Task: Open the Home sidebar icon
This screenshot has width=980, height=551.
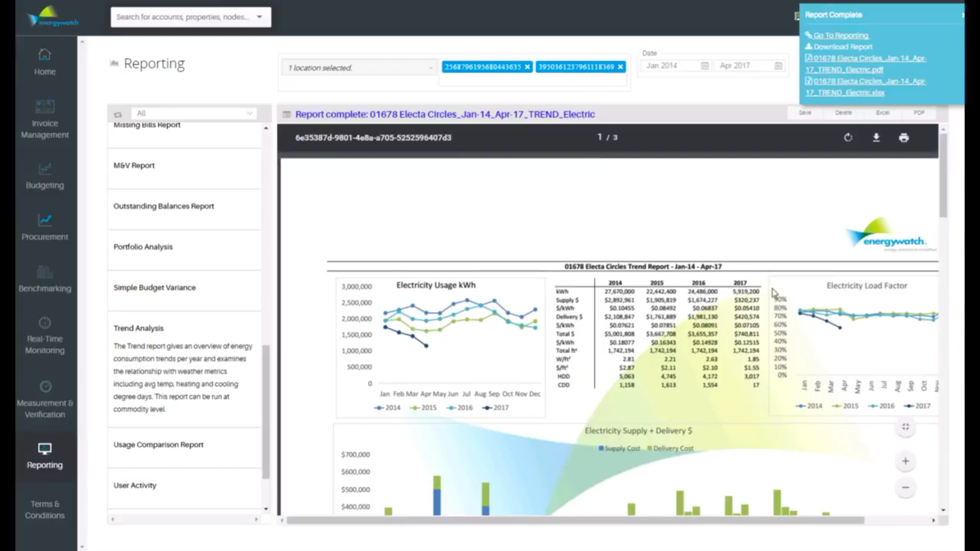Action: pos(45,61)
